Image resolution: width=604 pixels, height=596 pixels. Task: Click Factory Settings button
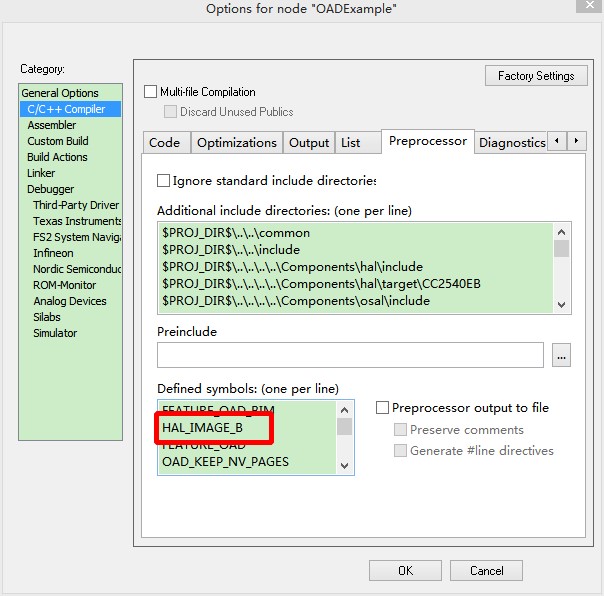(536, 76)
